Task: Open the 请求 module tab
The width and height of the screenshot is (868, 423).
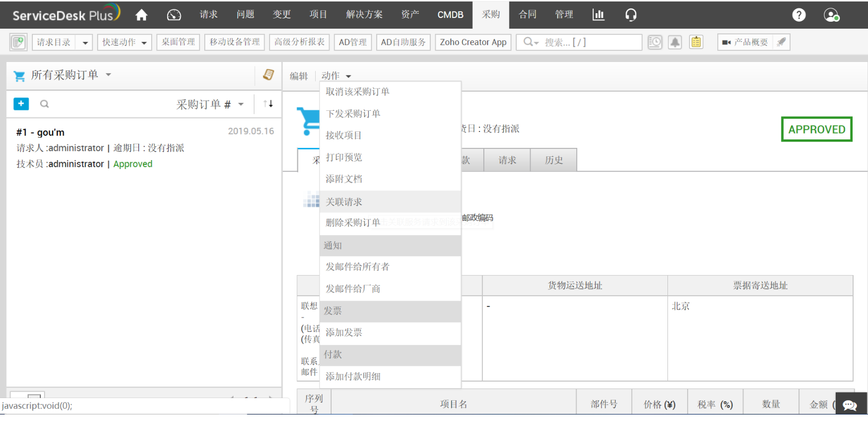Action: pos(209,14)
